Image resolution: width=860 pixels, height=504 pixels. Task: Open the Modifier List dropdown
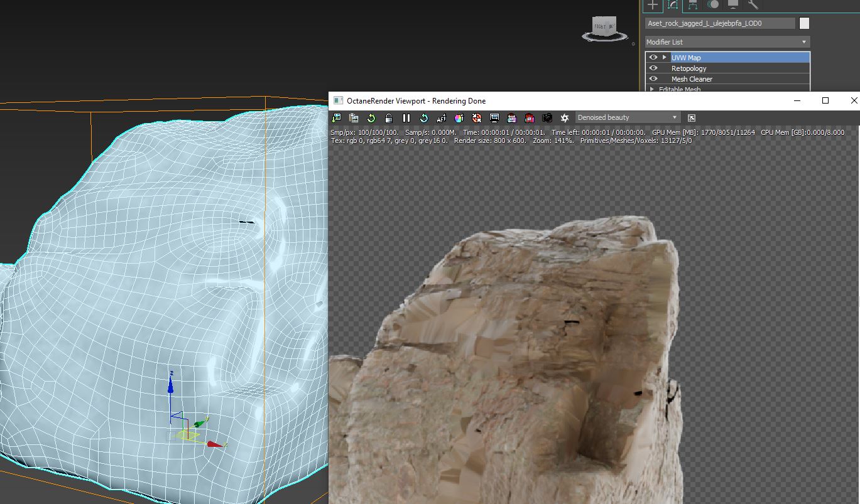[x=727, y=42]
